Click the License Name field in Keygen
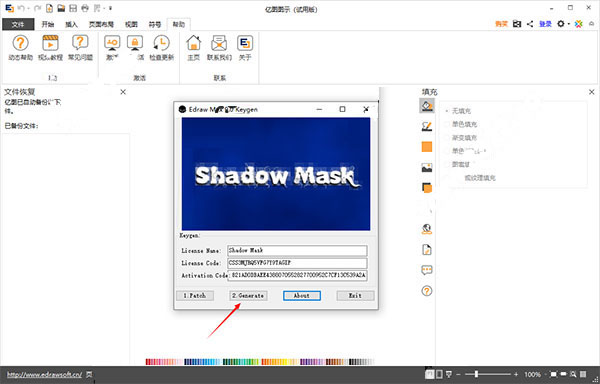The width and height of the screenshot is (600, 384). coord(297,251)
